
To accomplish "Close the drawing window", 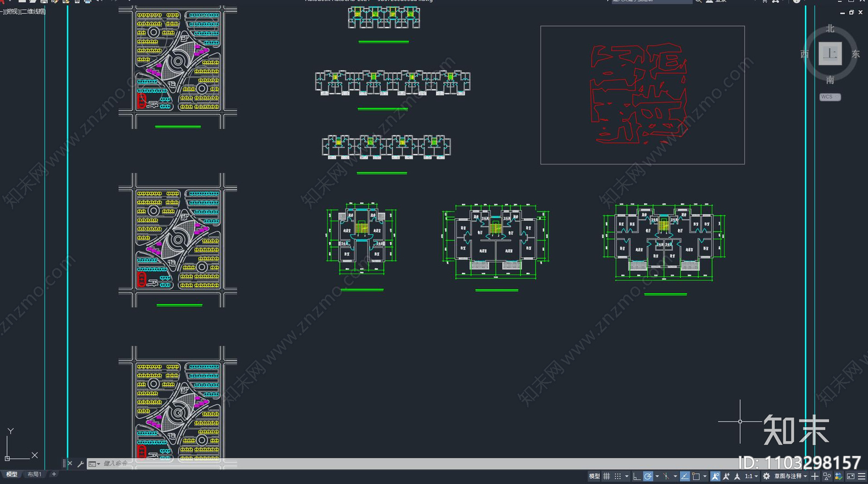I will tap(860, 12).
